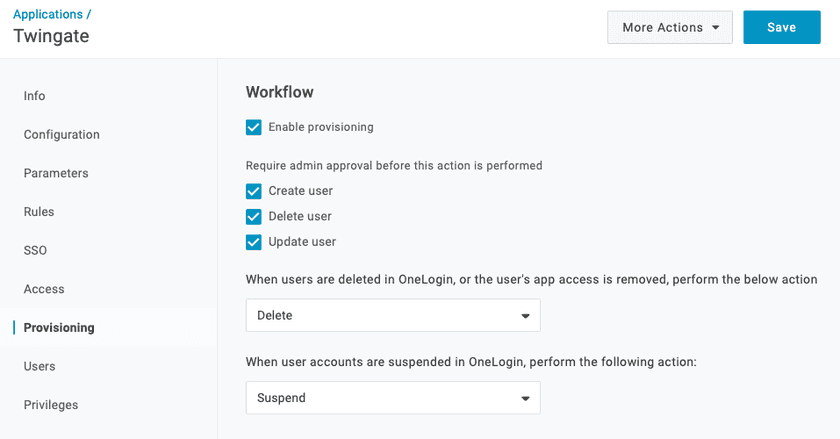Screen dimensions: 840x439
Task: Open the Access tab
Action: point(44,289)
